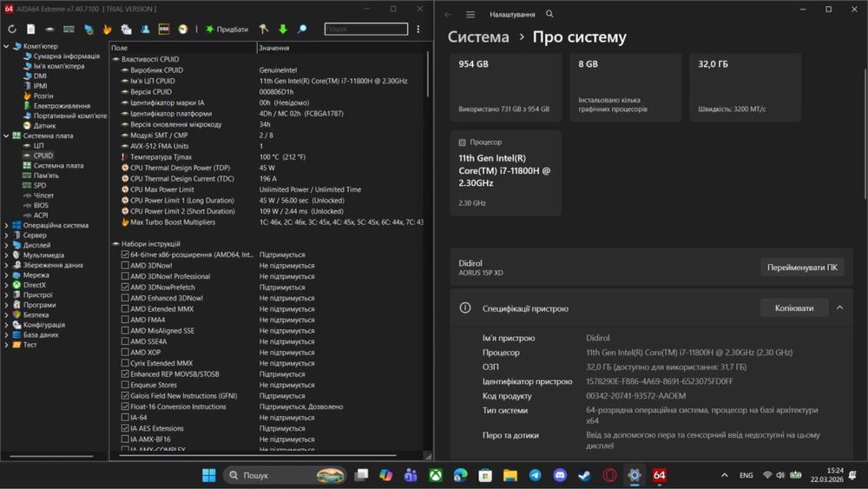Toggle the Enhanced REP MOVSB/STOSB checkbox
The image size is (868, 489).
point(125,373)
